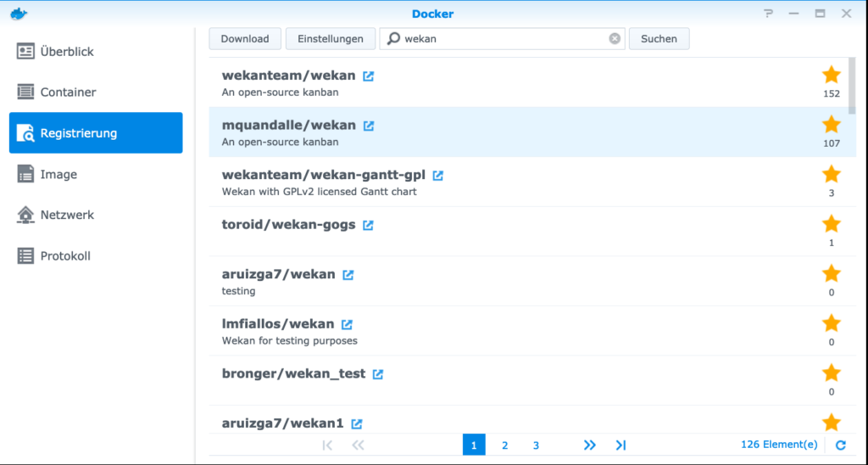868x465 pixels.
Task: Click star icon of lmfiallos/wekan
Action: point(832,322)
